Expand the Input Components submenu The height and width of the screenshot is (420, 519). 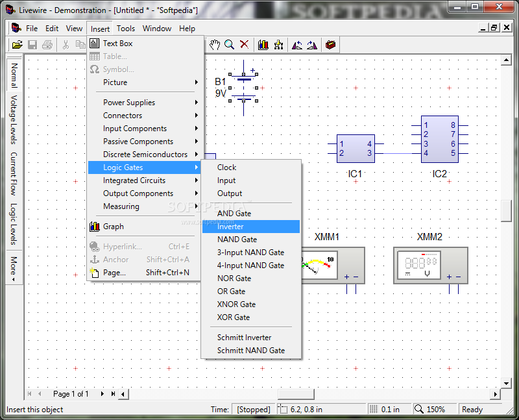pyautogui.click(x=145, y=128)
